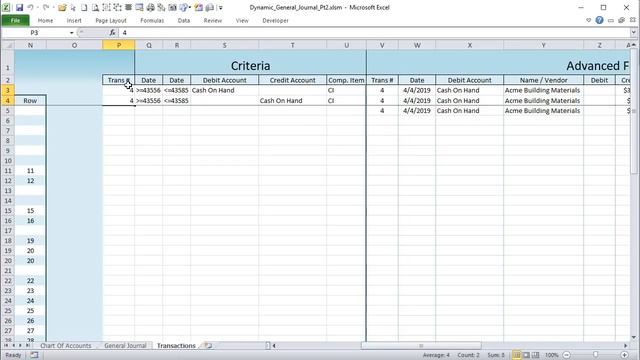Expand the formula bar with right-edge arrow
The height and width of the screenshot is (360, 640).
(x=633, y=33)
